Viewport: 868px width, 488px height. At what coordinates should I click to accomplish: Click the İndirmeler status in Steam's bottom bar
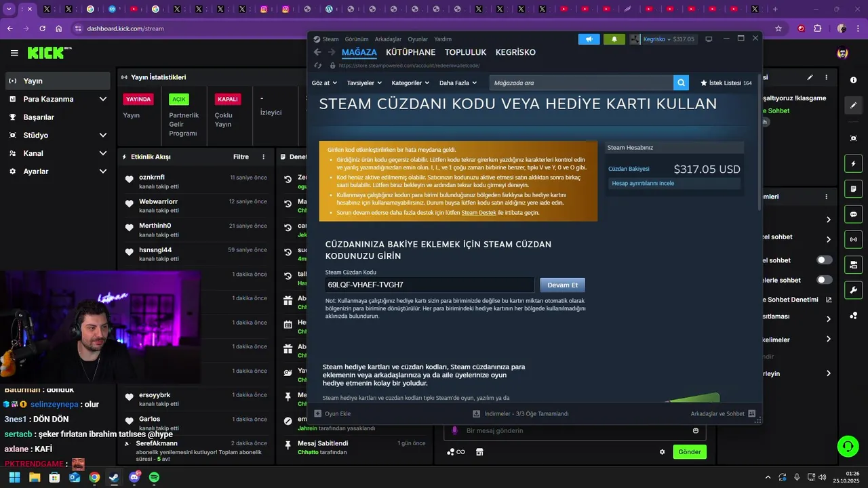tap(520, 413)
